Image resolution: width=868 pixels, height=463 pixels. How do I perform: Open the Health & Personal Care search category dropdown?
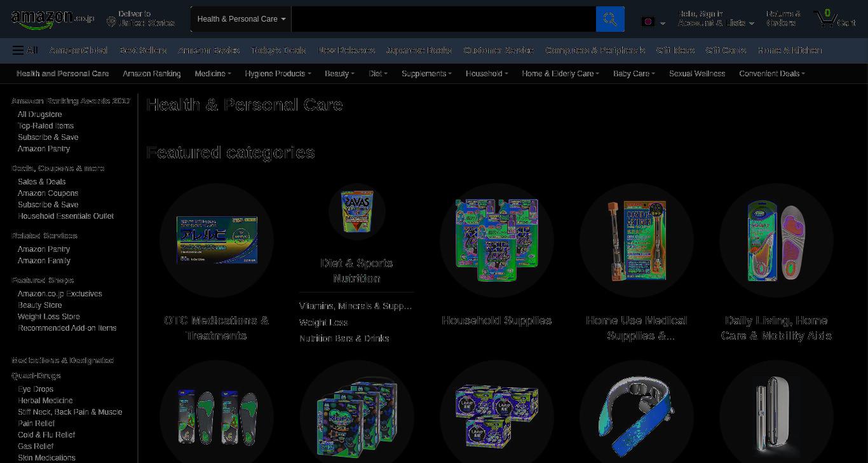pos(241,19)
